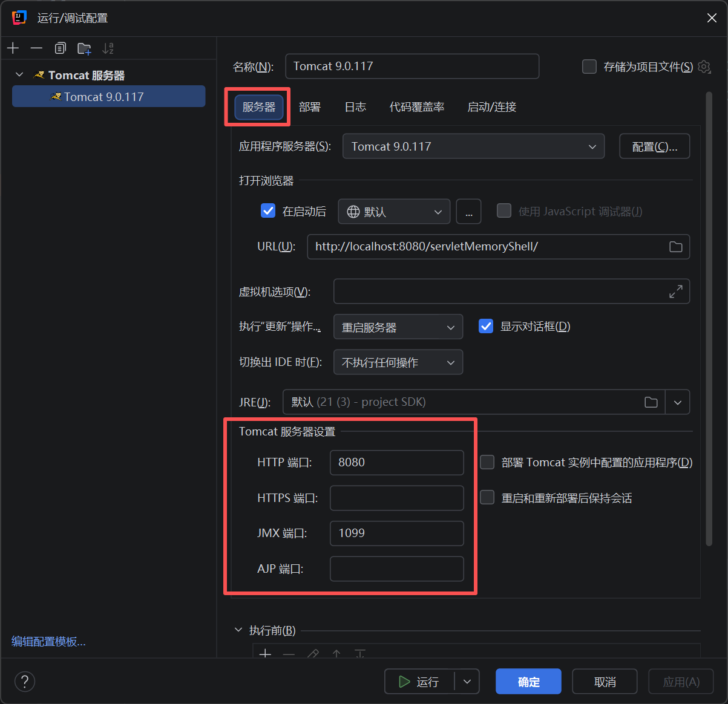Create new configuration folder
This screenshot has width=728, height=704.
(84, 48)
